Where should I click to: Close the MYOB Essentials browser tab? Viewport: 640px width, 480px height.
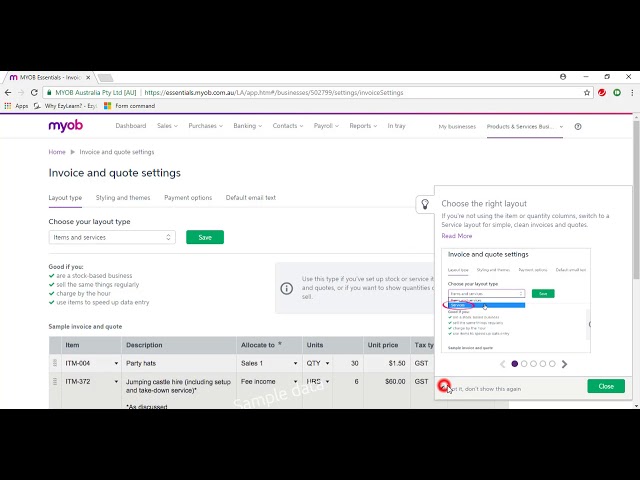(88, 77)
